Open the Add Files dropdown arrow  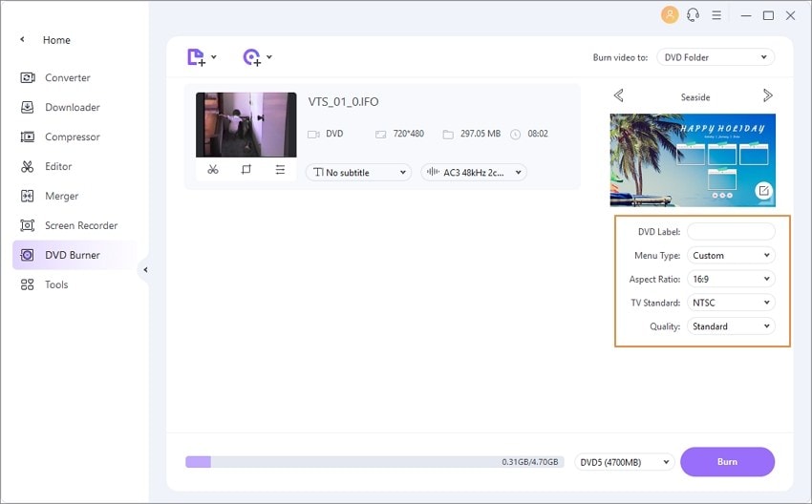tap(214, 57)
